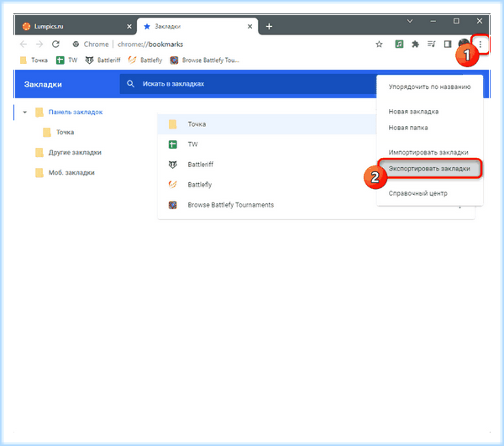504x446 pixels.
Task: Open Battlefy bookmark in bookmarks bar
Action: pos(145,60)
